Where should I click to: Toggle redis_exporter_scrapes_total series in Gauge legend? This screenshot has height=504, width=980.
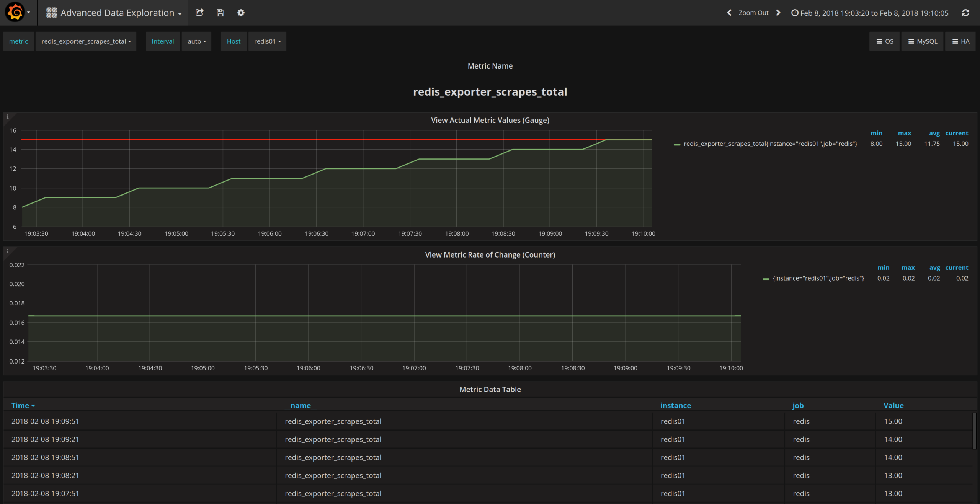tap(770, 144)
